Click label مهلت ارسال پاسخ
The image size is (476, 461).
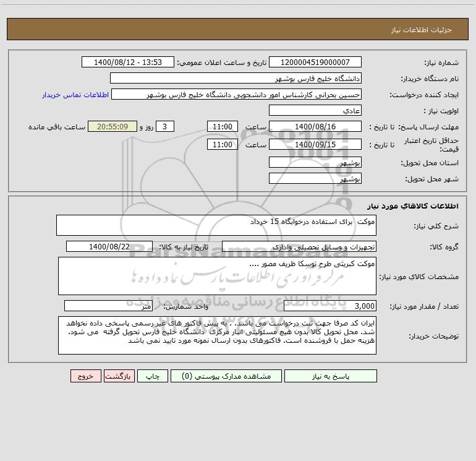pos(428,127)
